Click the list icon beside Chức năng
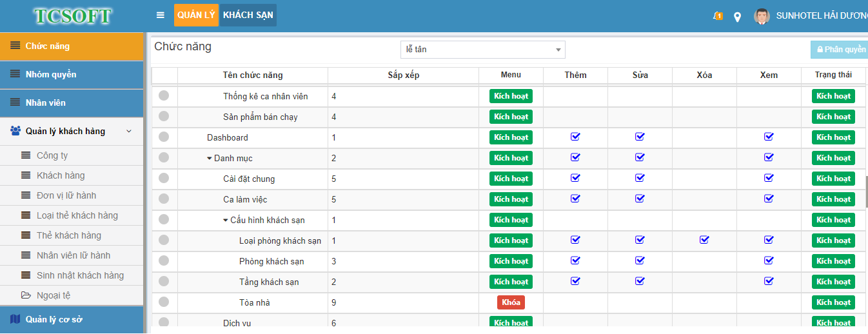 coord(15,46)
